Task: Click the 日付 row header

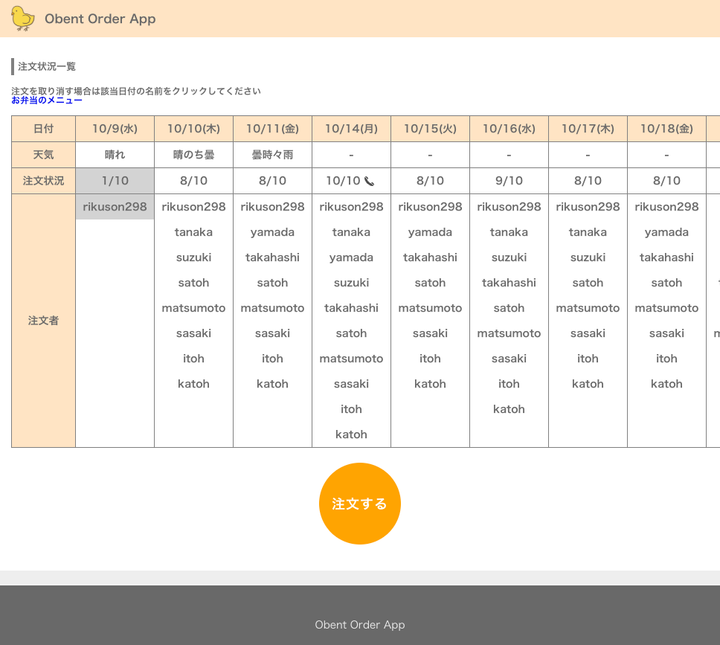Action: (44, 129)
